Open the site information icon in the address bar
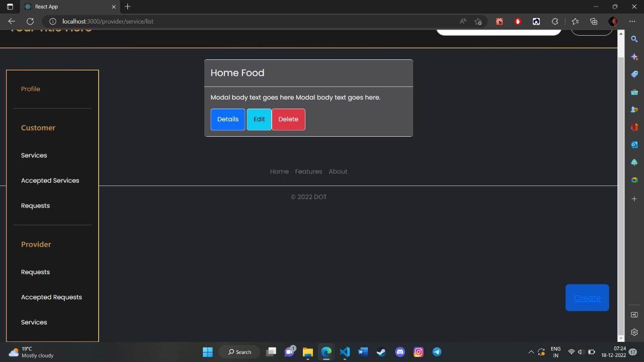Screen dimensions: 644x362 click(52, 21)
